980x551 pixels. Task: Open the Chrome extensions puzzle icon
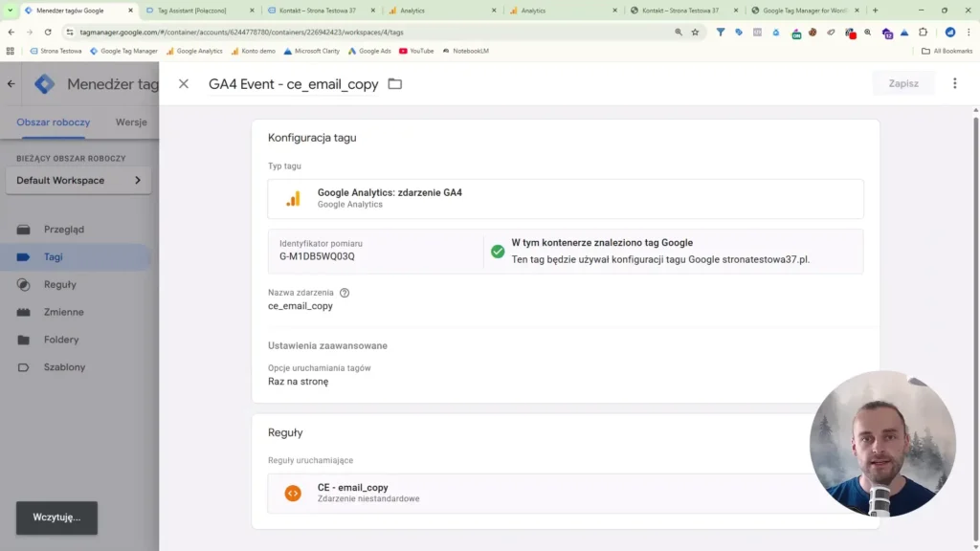point(924,32)
